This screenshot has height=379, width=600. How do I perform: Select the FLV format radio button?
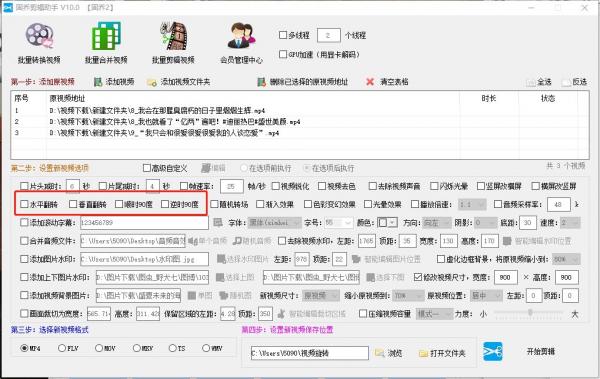[x=62, y=348]
